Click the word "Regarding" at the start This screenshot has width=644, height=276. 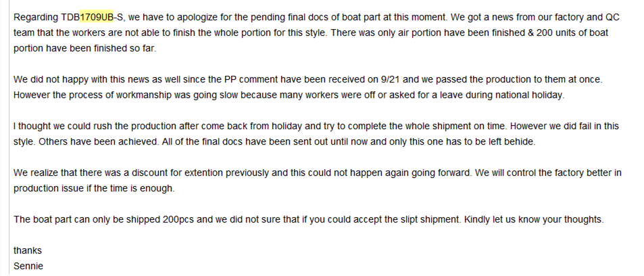(x=31, y=18)
